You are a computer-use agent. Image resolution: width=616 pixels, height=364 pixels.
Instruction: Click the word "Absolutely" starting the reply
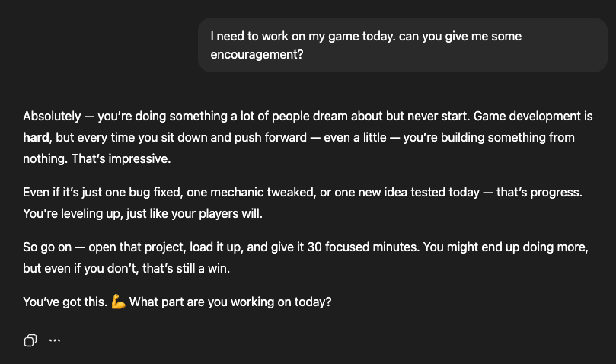tap(52, 117)
